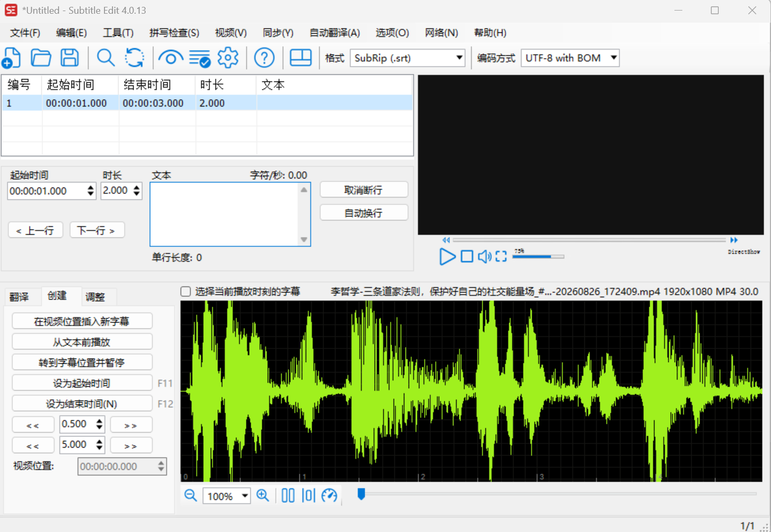
Task: Save subtitle using the floppy disk icon
Action: point(70,58)
